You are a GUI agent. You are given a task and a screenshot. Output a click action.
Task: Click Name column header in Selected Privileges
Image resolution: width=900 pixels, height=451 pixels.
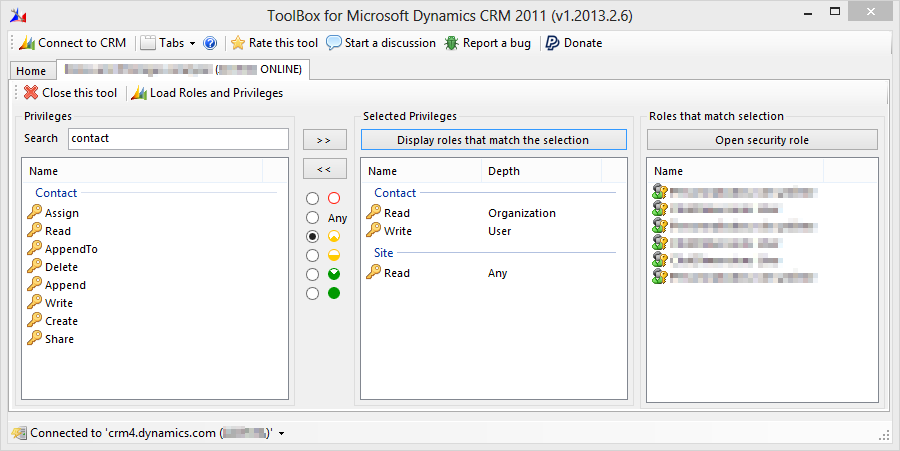[x=421, y=171]
